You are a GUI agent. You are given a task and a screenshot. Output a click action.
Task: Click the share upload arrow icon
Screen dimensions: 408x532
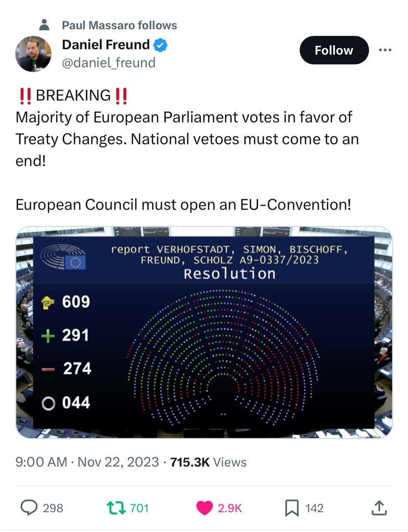(379, 508)
